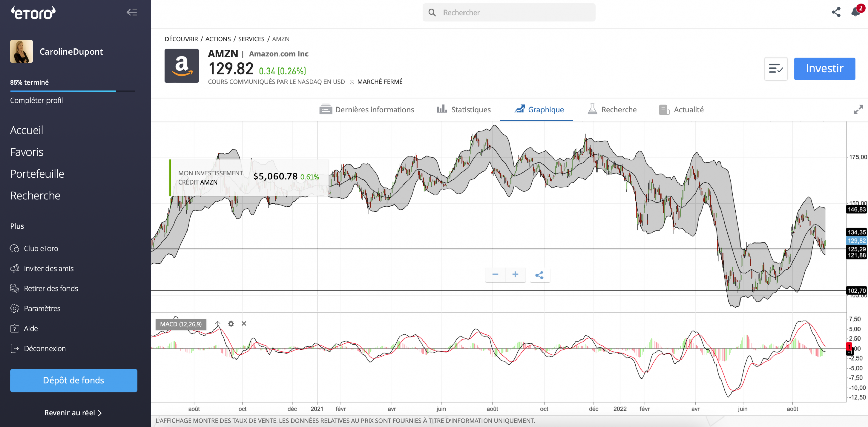Image resolution: width=868 pixels, height=427 pixels.
Task: Click the add-to-watchlist list icon button
Action: click(776, 69)
